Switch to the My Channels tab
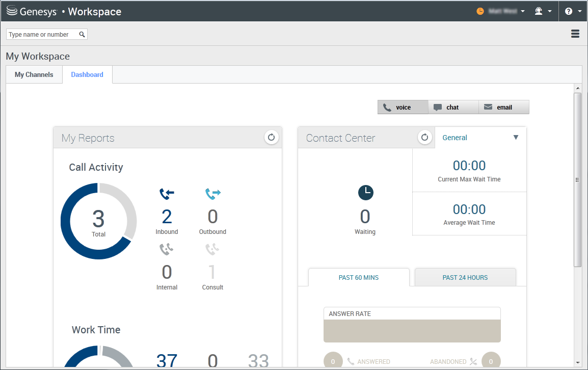The width and height of the screenshot is (588, 370). (x=34, y=74)
